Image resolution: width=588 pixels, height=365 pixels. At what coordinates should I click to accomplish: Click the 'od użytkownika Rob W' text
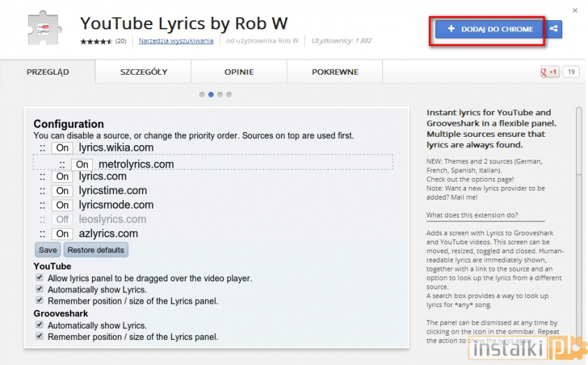(x=262, y=40)
